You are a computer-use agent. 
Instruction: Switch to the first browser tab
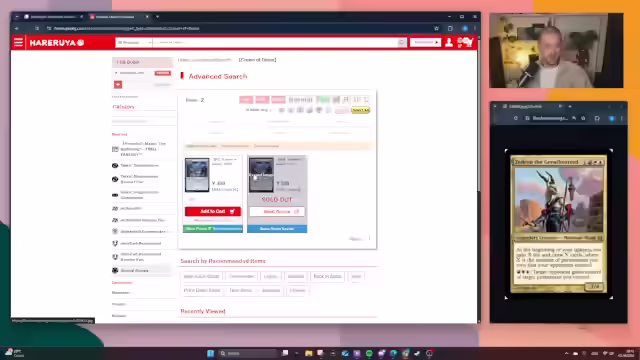pos(53,17)
